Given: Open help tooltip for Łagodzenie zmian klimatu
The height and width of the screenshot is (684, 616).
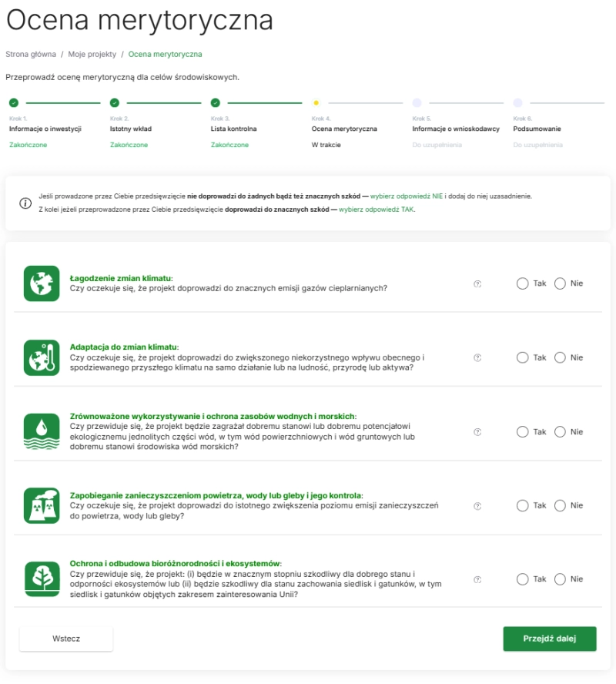Looking at the screenshot, I should (477, 283).
